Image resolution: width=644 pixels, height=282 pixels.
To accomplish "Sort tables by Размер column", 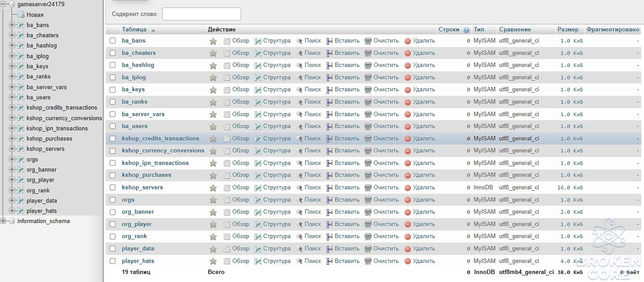I will tap(568, 30).
